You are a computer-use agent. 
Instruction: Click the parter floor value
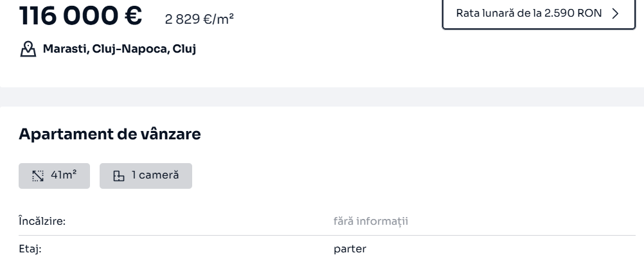pos(350,249)
